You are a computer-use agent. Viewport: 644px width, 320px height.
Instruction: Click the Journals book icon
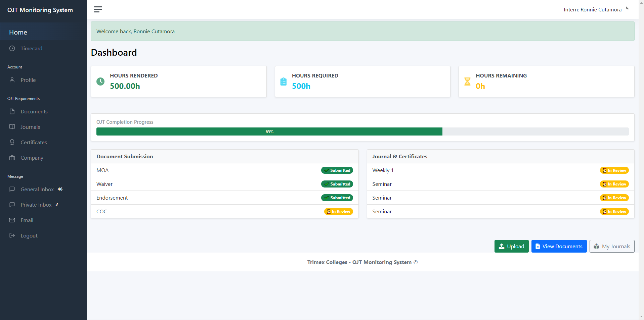coord(12,127)
